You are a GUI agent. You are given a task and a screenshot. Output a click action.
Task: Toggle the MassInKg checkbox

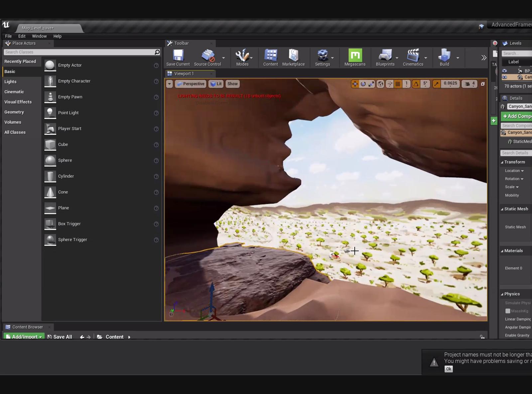[508, 311]
